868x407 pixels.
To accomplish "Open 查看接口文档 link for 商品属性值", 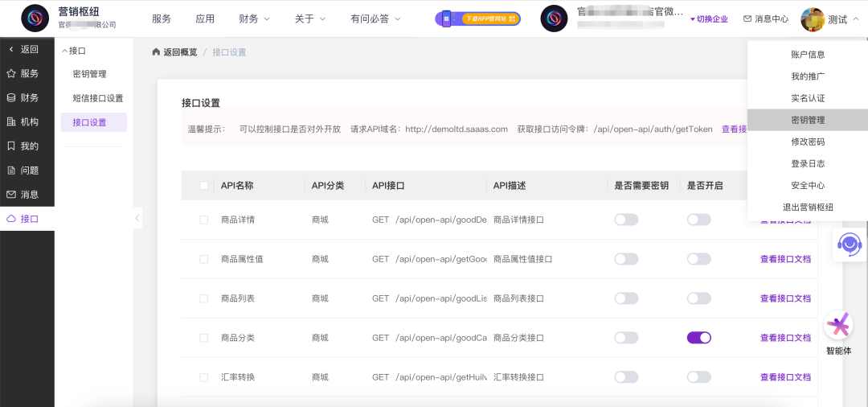I will 784,259.
